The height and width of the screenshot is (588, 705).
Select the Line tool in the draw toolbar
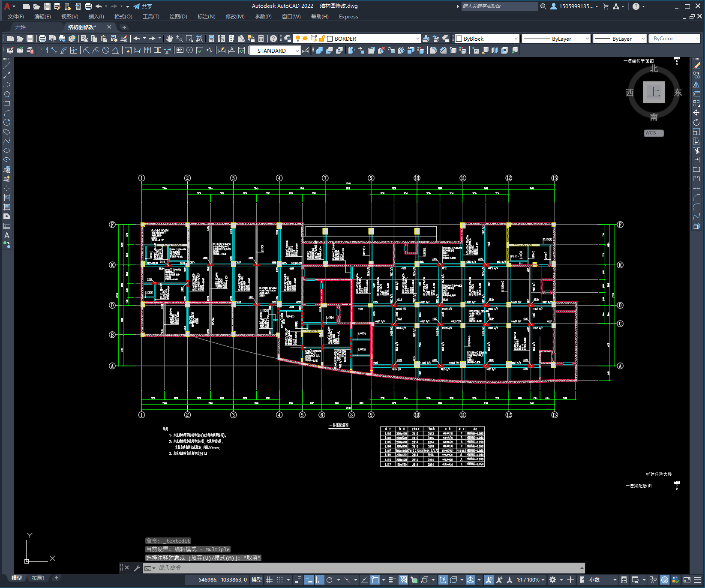[x=7, y=66]
